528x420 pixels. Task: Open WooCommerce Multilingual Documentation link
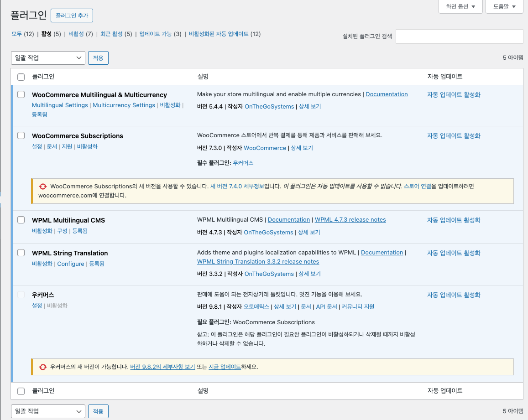click(387, 94)
